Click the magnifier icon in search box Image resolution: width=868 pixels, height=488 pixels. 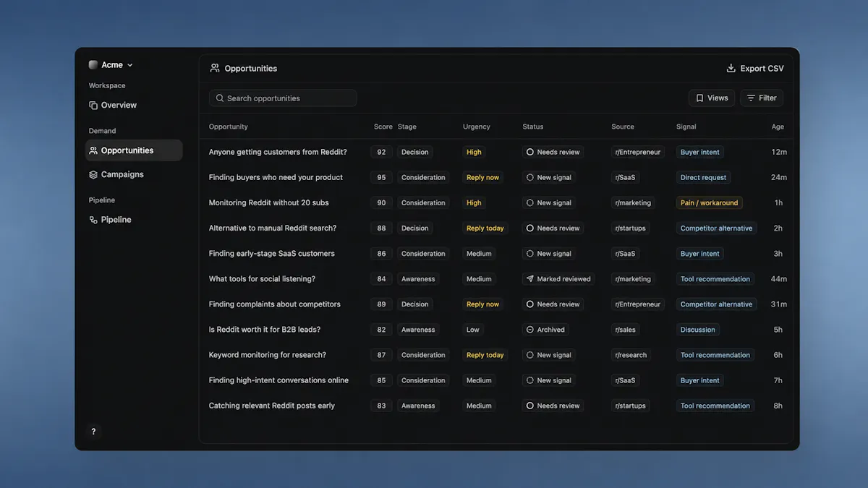(219, 98)
